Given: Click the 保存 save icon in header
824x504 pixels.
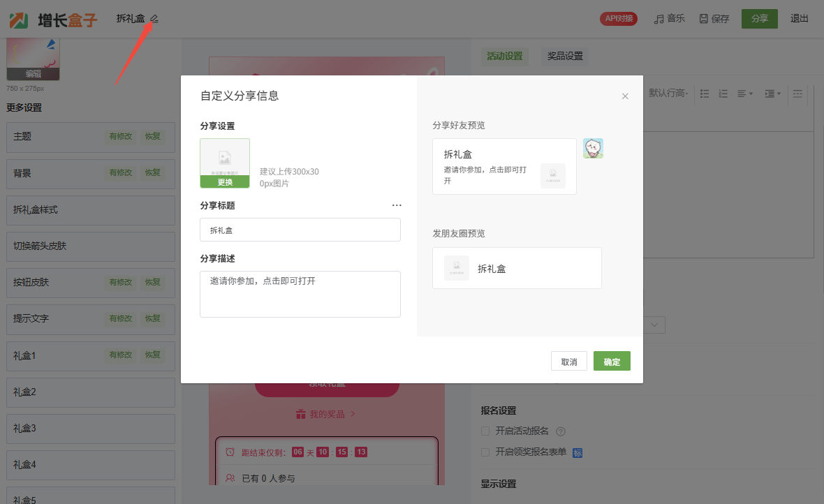Looking at the screenshot, I should [704, 19].
